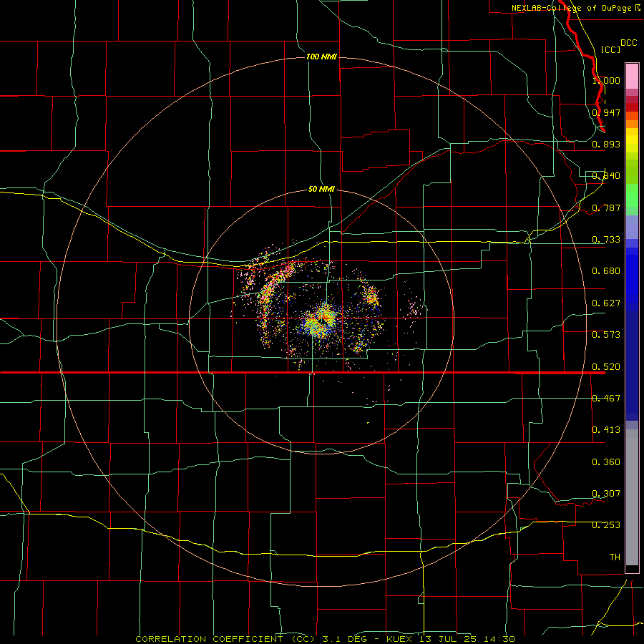The height and width of the screenshot is (644, 644).
Task: Select the red segment of the color bar
Action: [x=632, y=107]
